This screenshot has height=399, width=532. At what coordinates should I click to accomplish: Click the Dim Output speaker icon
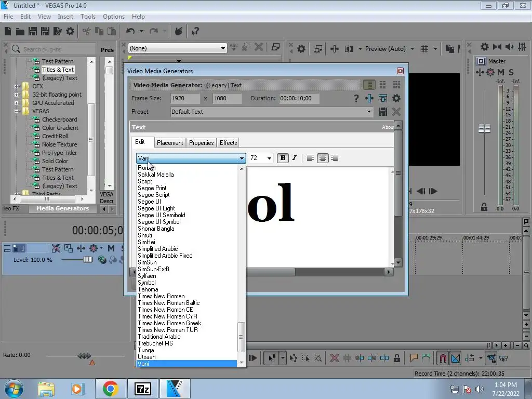click(x=509, y=47)
